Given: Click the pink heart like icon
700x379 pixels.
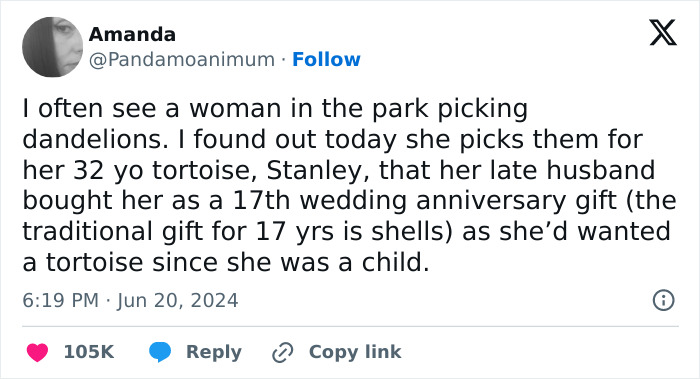Looking at the screenshot, I should pos(37,352).
